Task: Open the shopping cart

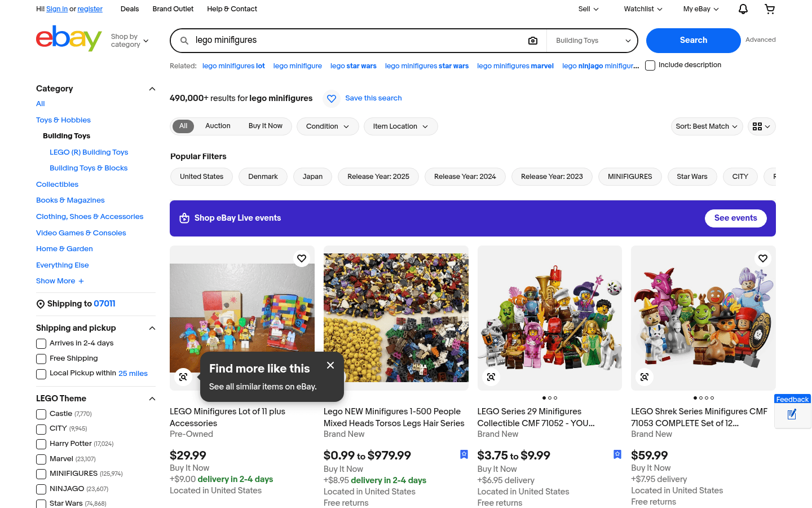Action: pos(770,9)
